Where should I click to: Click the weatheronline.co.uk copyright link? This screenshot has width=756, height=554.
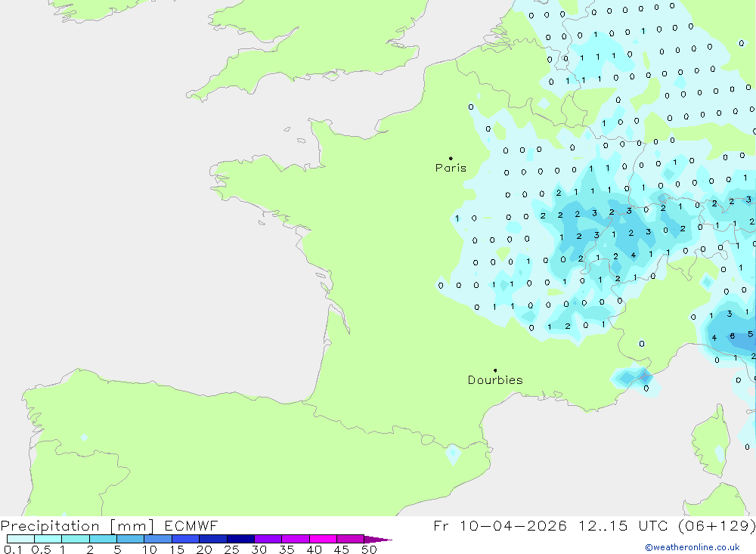pyautogui.click(x=692, y=547)
